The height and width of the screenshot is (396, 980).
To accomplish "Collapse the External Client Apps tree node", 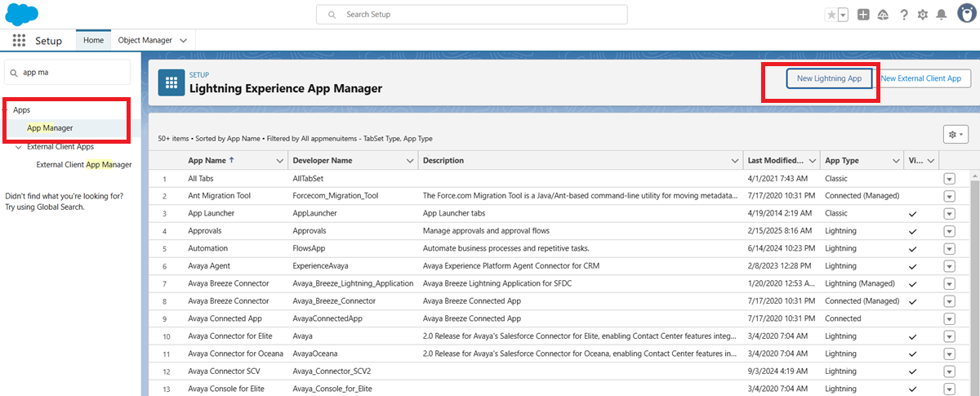I will (19, 147).
